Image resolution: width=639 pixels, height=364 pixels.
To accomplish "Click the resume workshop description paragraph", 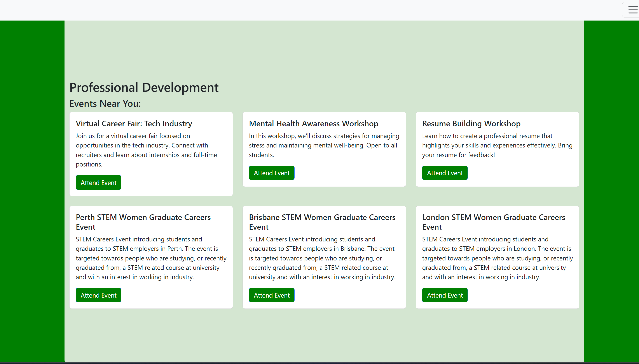I will pyautogui.click(x=497, y=145).
